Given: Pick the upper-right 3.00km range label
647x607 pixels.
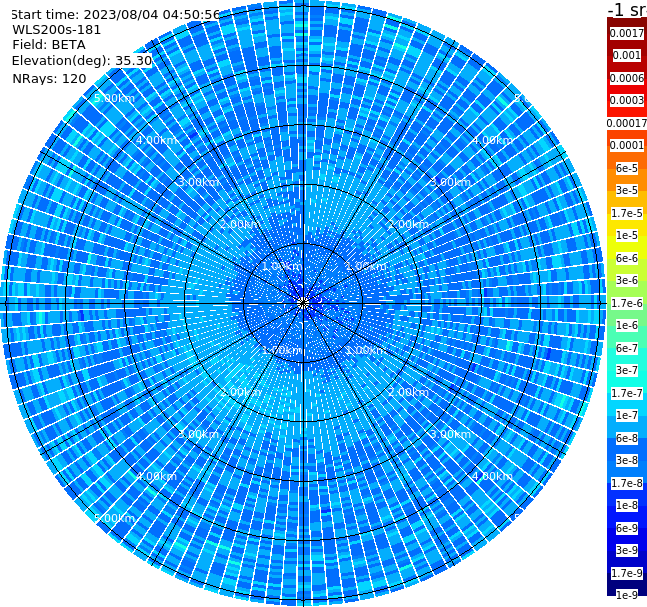Looking at the screenshot, I should (x=451, y=182).
